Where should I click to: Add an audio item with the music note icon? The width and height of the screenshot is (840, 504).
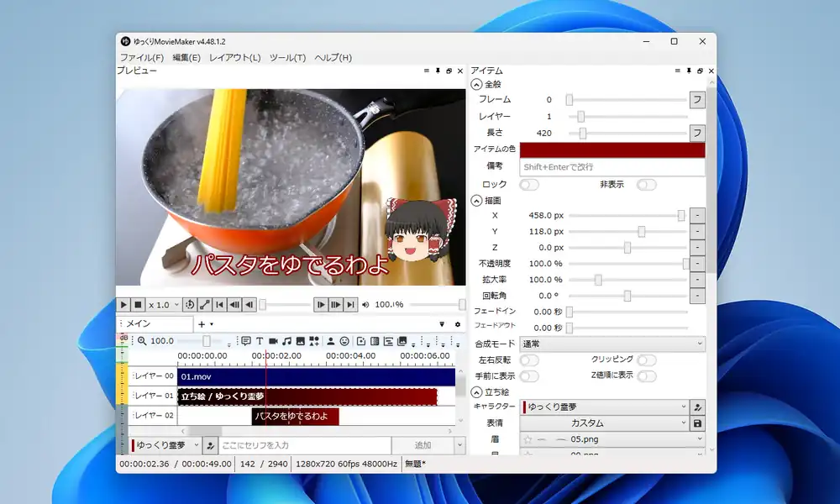coord(287,341)
